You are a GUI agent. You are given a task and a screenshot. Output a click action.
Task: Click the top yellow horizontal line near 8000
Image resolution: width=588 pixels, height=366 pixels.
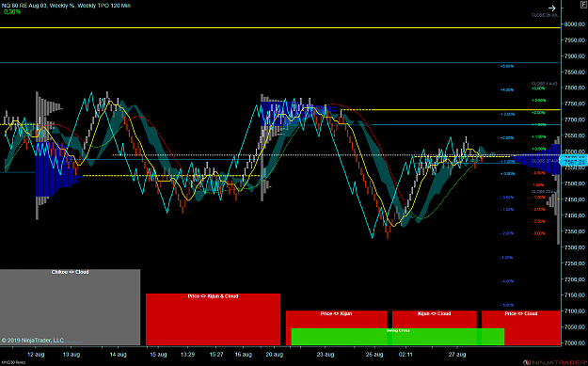(280, 27)
